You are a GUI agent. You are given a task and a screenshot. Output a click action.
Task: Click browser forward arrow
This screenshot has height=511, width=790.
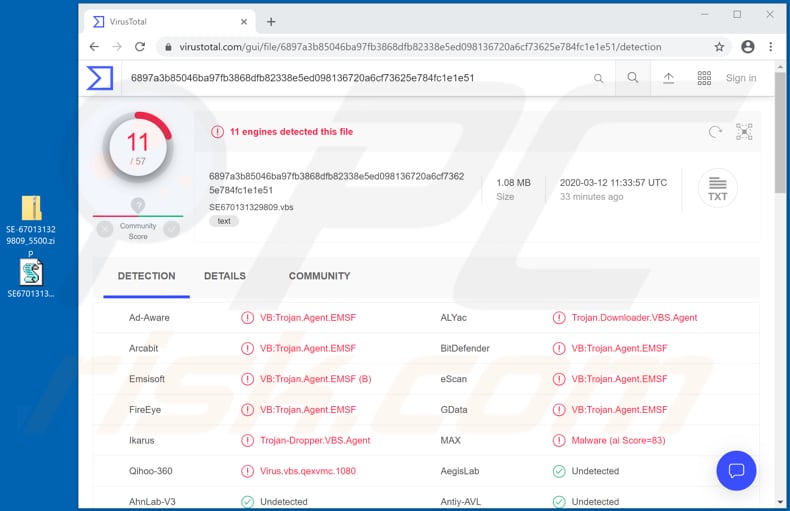(117, 47)
